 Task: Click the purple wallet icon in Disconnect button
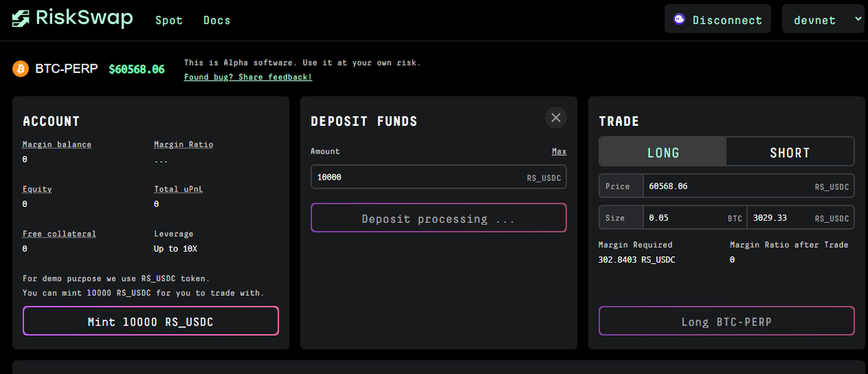[680, 20]
